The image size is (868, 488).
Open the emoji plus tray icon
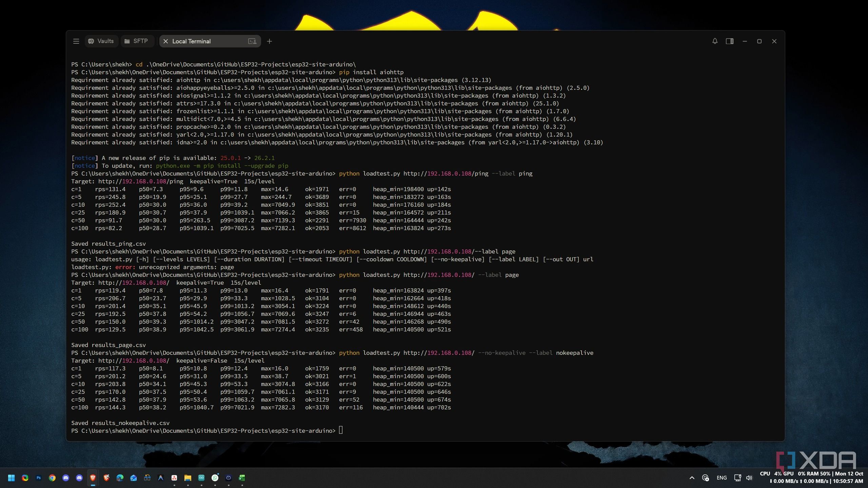coord(706,478)
